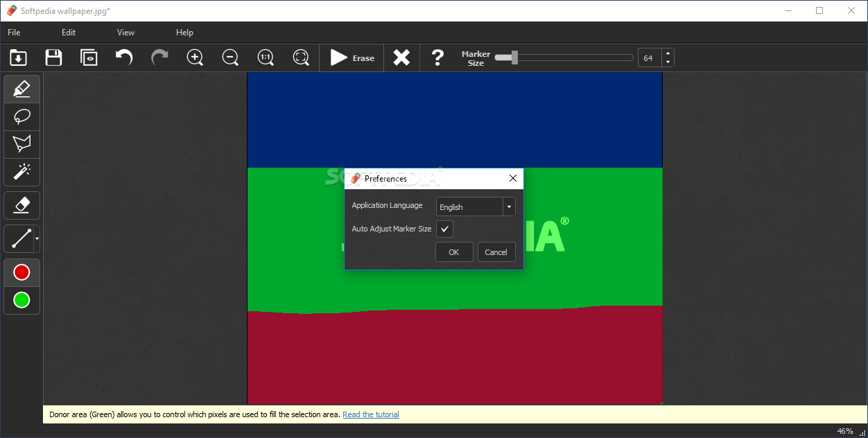868x438 pixels.
Task: Select the Polygonal lasso tool
Action: 22,145
